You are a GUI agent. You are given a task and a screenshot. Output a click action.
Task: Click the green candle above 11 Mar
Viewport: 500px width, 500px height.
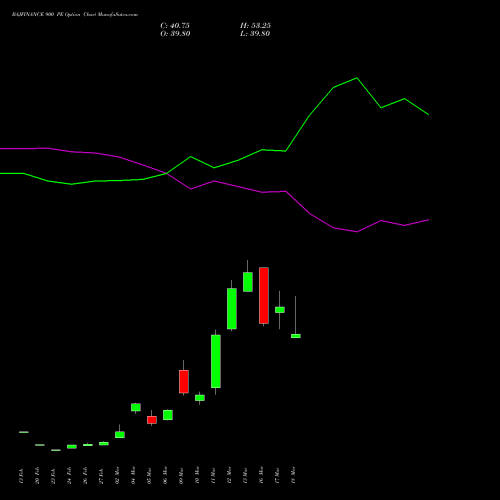pyautogui.click(x=216, y=361)
